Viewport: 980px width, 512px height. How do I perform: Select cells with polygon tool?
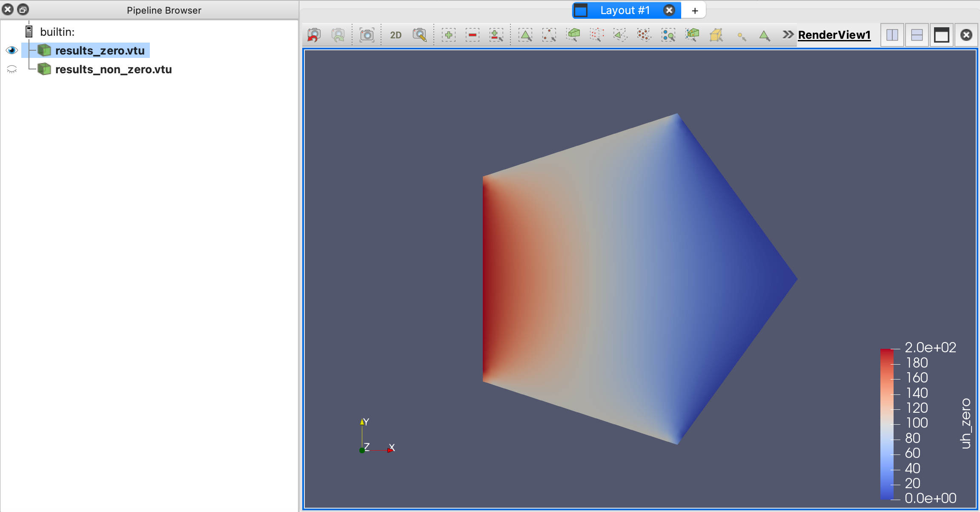click(x=620, y=35)
